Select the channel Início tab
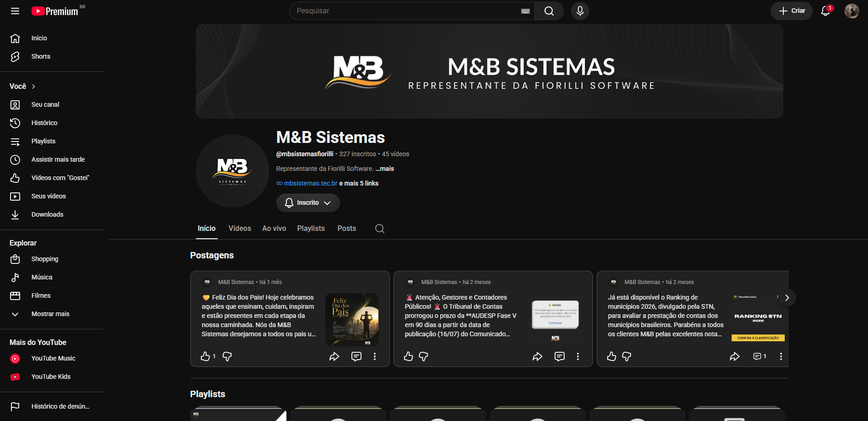The width and height of the screenshot is (868, 421). pos(206,228)
